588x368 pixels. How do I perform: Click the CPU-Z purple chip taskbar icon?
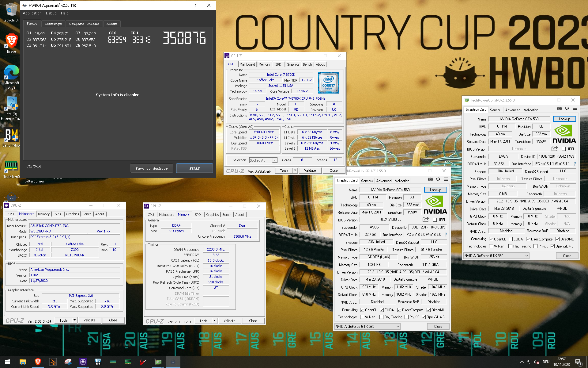pyautogui.click(x=83, y=362)
